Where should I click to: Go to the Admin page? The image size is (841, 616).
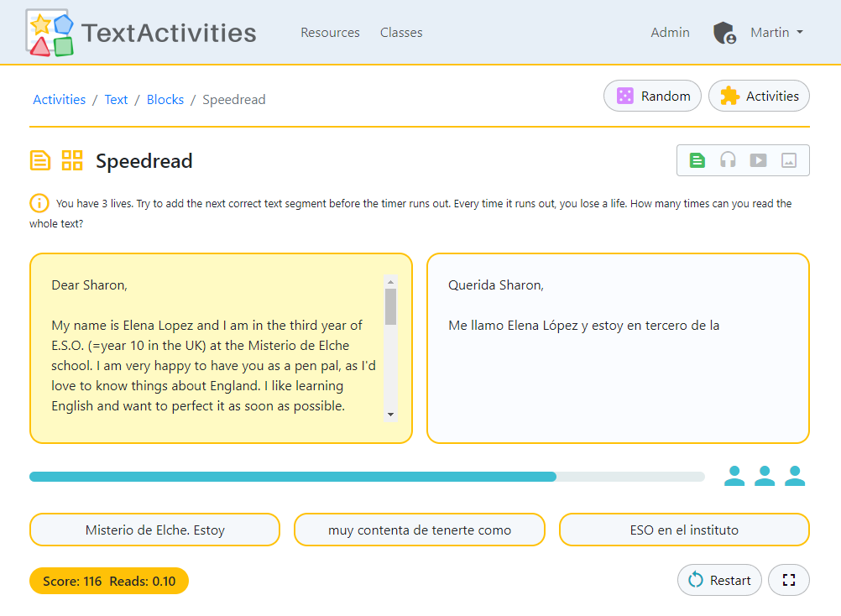point(670,33)
